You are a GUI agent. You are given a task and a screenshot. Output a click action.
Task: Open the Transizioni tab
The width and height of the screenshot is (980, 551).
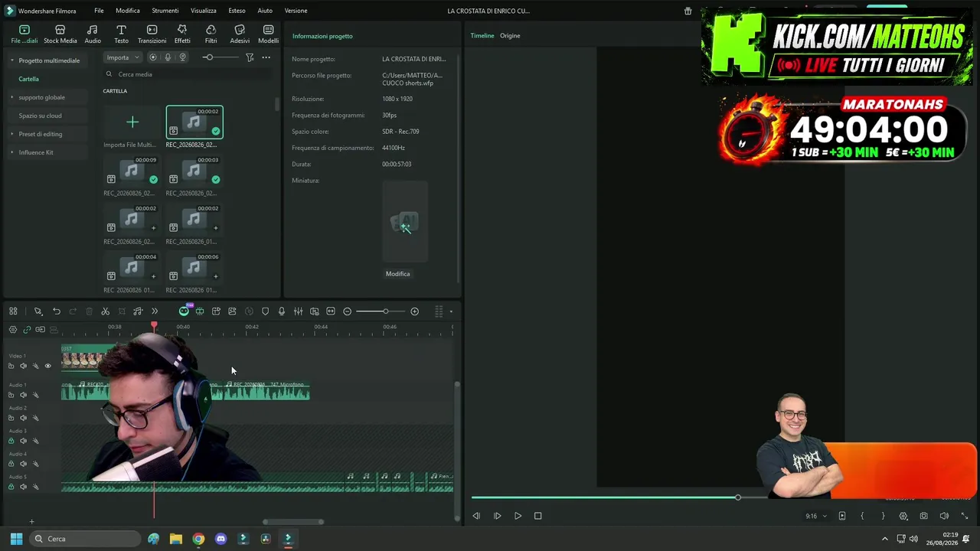coord(152,34)
